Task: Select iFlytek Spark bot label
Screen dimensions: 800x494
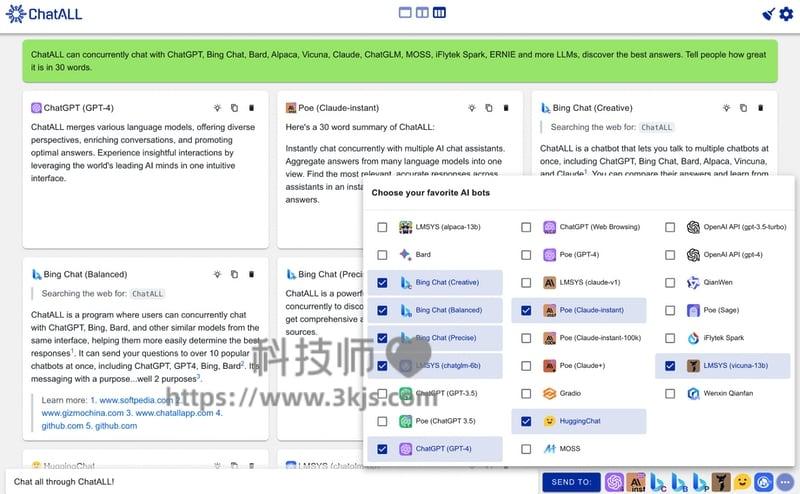Action: tap(723, 338)
